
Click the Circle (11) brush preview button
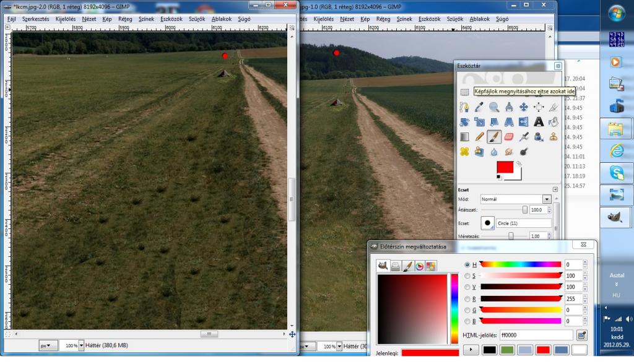(488, 223)
